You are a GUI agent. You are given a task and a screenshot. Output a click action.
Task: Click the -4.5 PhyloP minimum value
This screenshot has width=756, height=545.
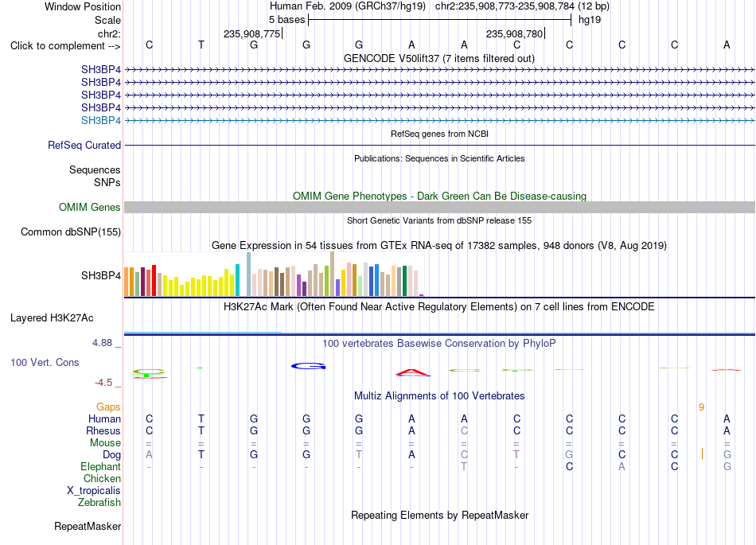point(103,383)
